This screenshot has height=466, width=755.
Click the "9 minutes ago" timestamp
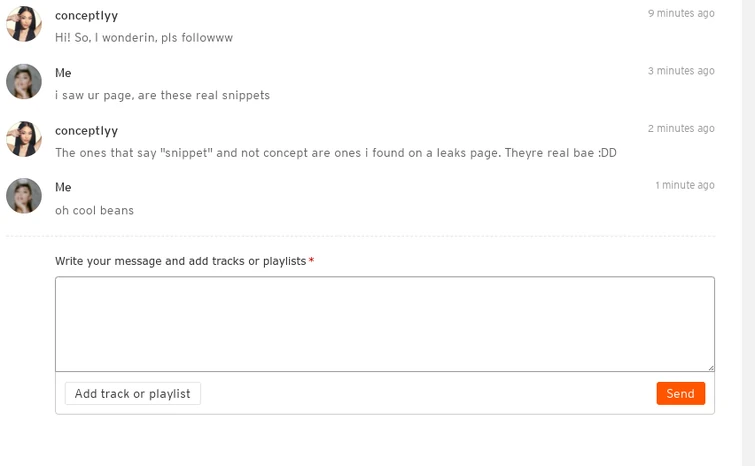pos(680,14)
